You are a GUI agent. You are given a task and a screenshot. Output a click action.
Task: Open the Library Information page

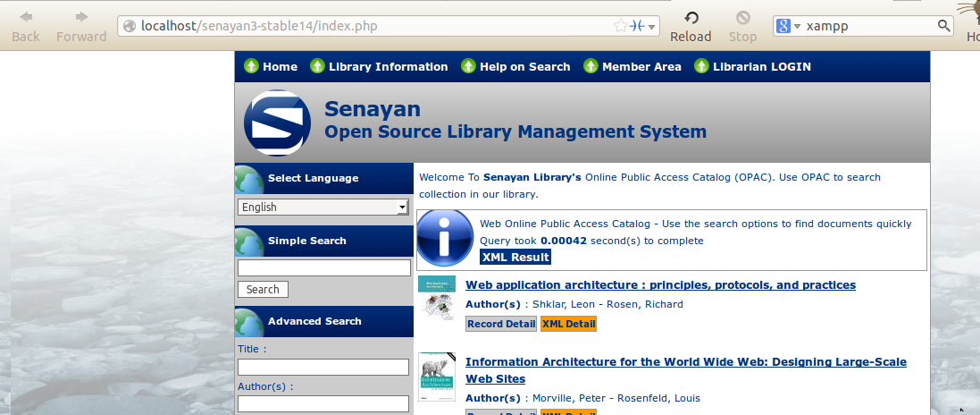click(388, 66)
